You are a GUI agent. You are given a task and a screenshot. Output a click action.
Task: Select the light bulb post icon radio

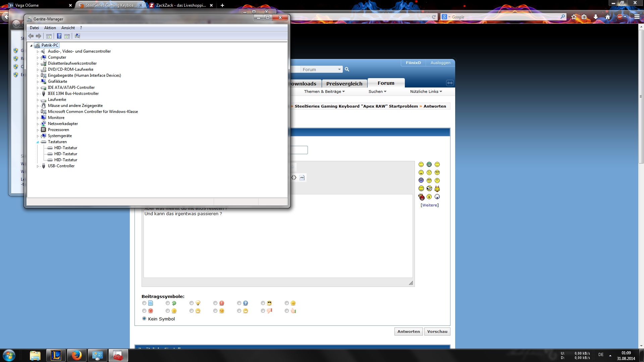[192, 303]
